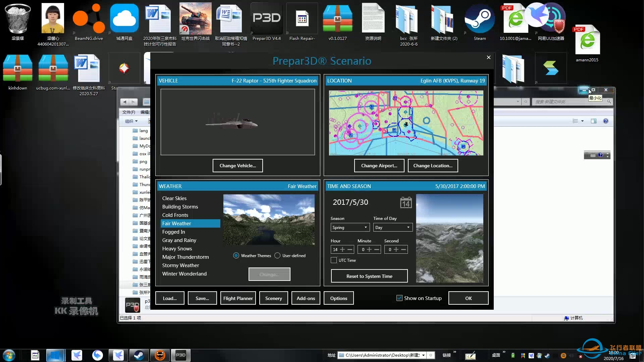This screenshot has height=362, width=644.
Task: Open the amann2015 PDF icon
Action: pos(587,44)
